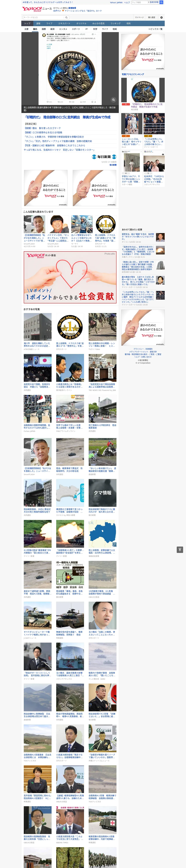Enlarge the ELEPHANT logo photo with zoom icon
This screenshot has height=868, width=186.
click(113, 100)
